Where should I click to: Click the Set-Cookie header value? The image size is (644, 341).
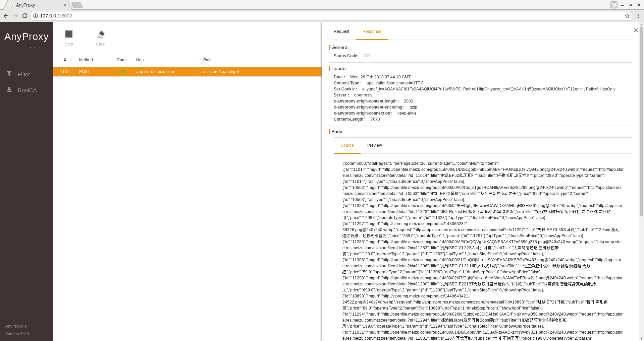coord(489,89)
